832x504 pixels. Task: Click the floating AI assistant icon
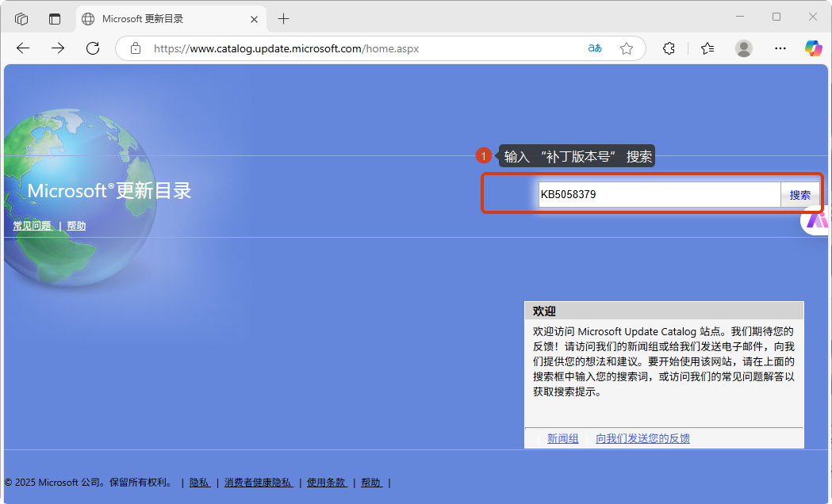tap(815, 220)
